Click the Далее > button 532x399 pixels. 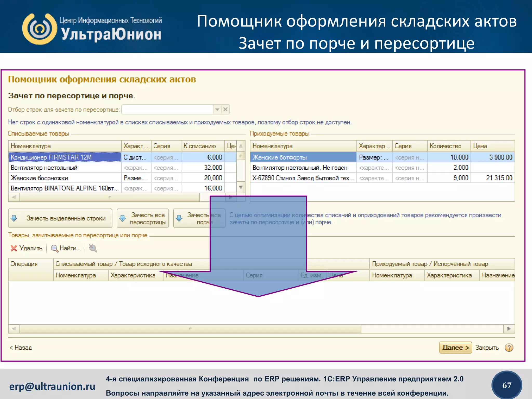455,348
